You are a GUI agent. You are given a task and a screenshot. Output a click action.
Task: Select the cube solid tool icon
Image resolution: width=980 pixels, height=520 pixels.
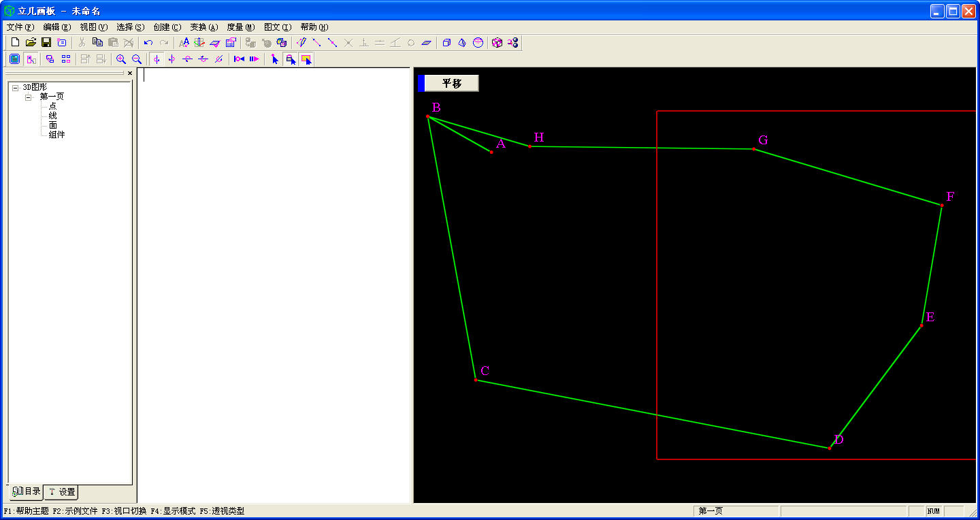(446, 42)
